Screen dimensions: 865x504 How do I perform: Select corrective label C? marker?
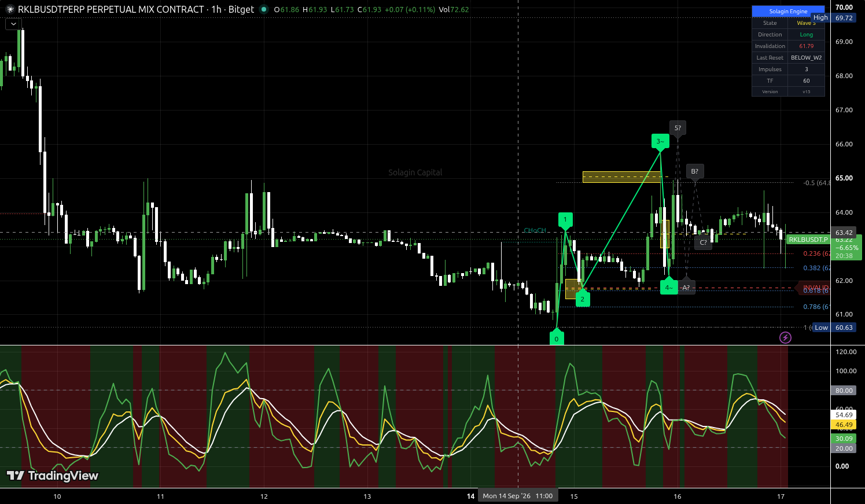click(x=704, y=242)
